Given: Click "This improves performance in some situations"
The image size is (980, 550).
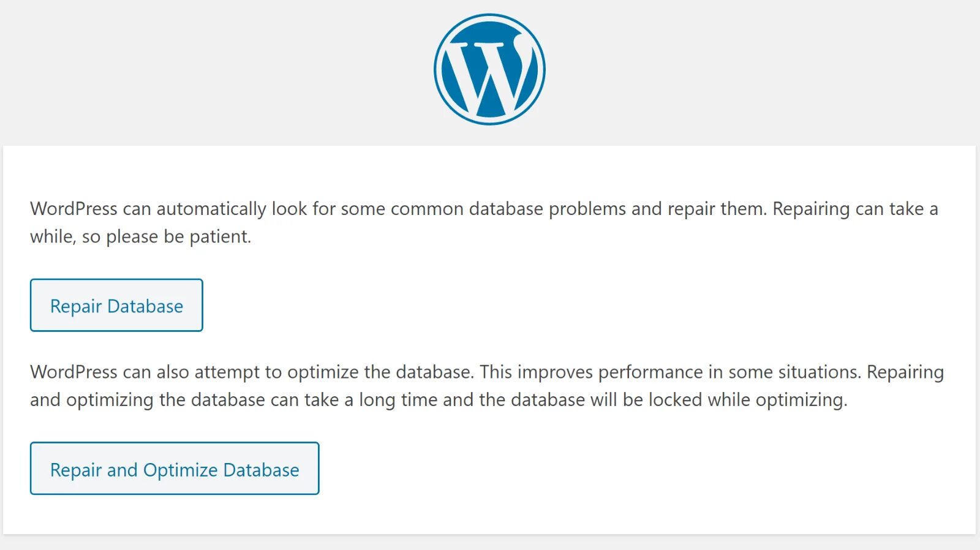Looking at the screenshot, I should [x=670, y=372].
